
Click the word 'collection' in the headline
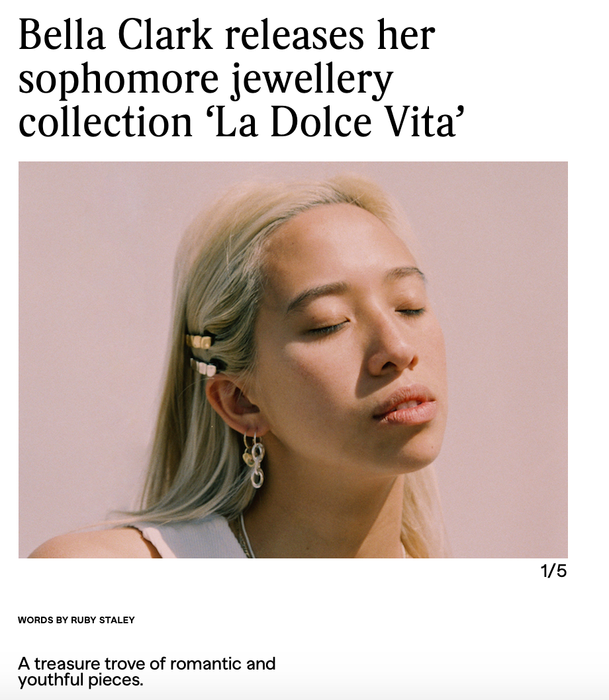[105, 122]
